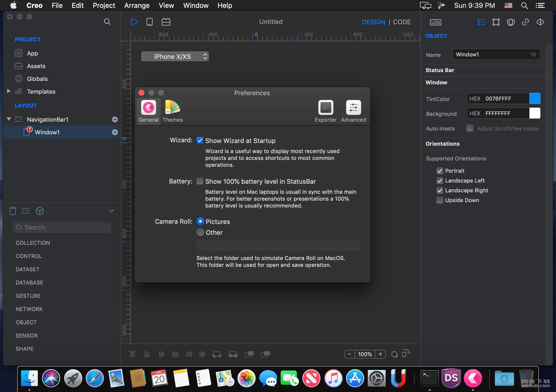This screenshot has height=392, width=556.
Task: Open Exporter preferences pane
Action: [326, 111]
